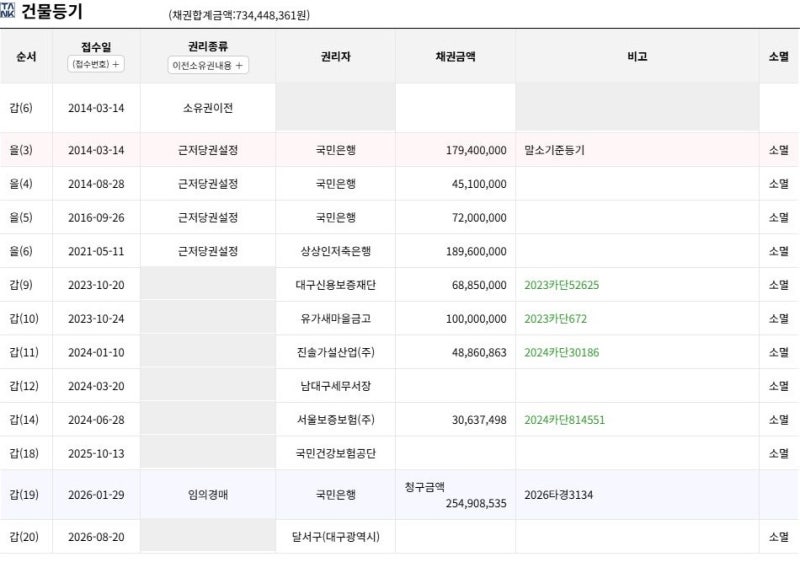Click the TANK logo icon beside 건물등기

[7, 11]
